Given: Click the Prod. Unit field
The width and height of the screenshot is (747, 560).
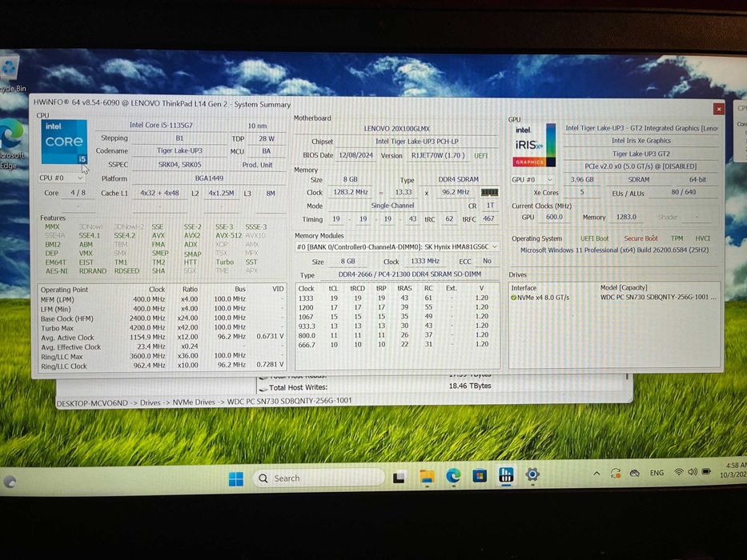Looking at the screenshot, I should click(257, 165).
